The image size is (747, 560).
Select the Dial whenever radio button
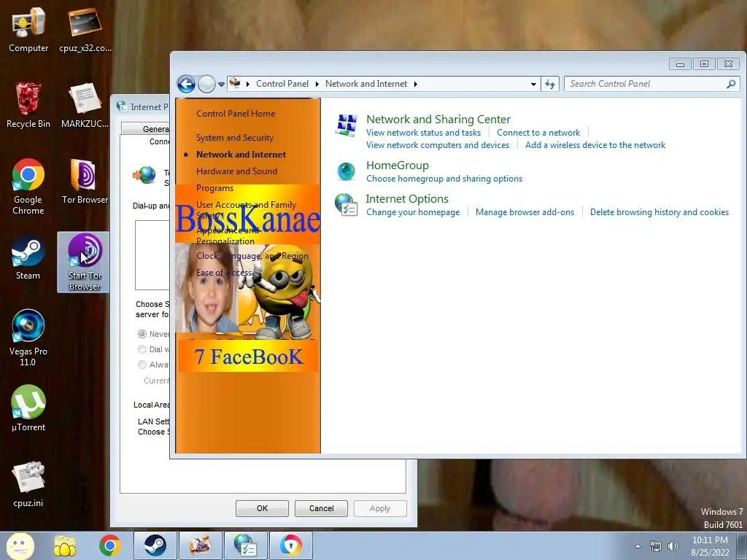[142, 349]
